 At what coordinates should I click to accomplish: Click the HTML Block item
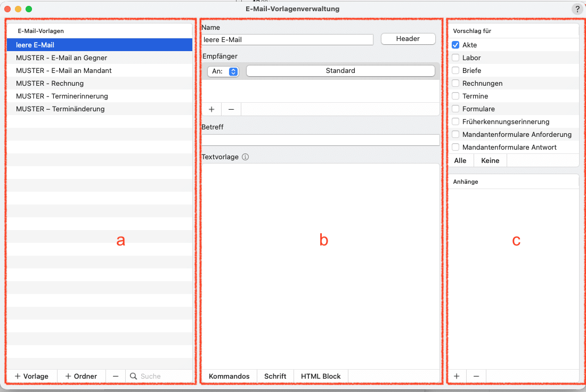coord(321,376)
